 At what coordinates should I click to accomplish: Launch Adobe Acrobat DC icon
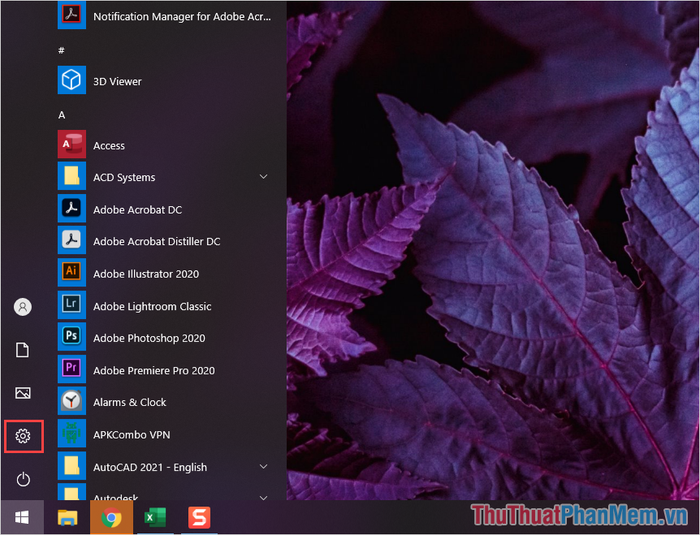[x=71, y=208]
